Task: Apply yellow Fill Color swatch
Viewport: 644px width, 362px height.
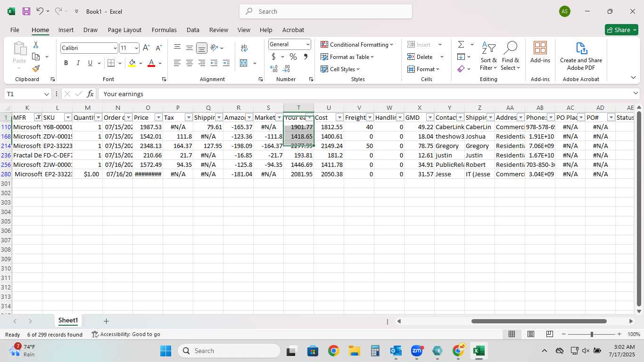Action: coord(132,63)
